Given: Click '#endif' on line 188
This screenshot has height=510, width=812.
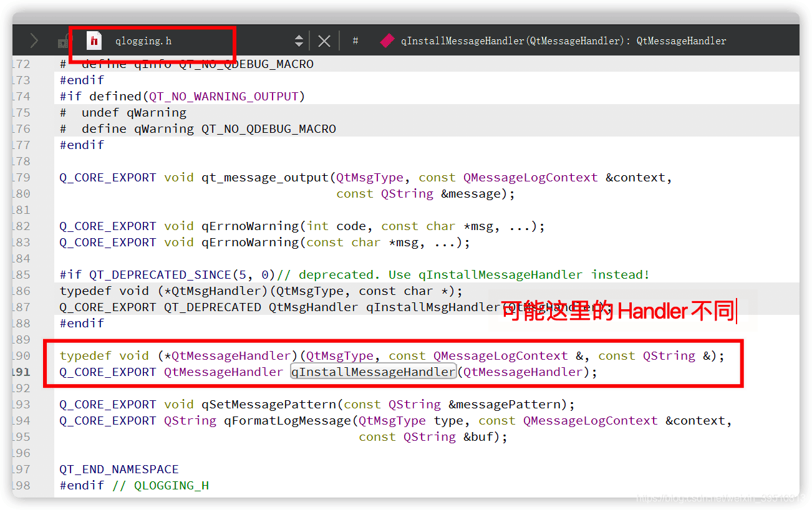Looking at the screenshot, I should pos(82,324).
